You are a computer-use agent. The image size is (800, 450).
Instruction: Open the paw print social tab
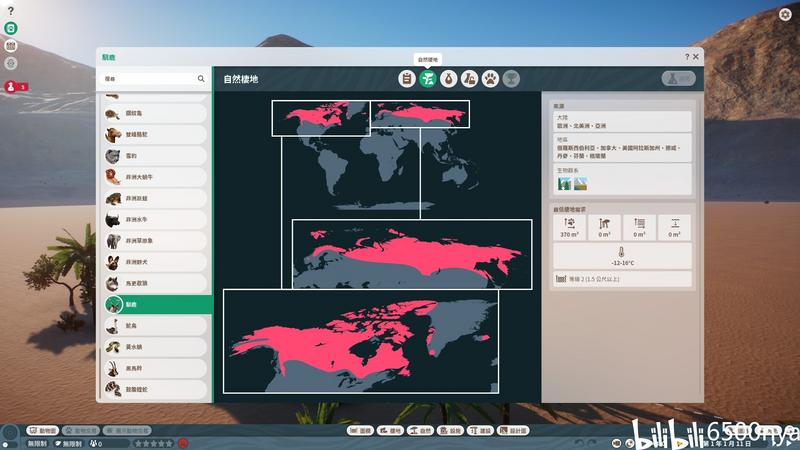coord(490,79)
